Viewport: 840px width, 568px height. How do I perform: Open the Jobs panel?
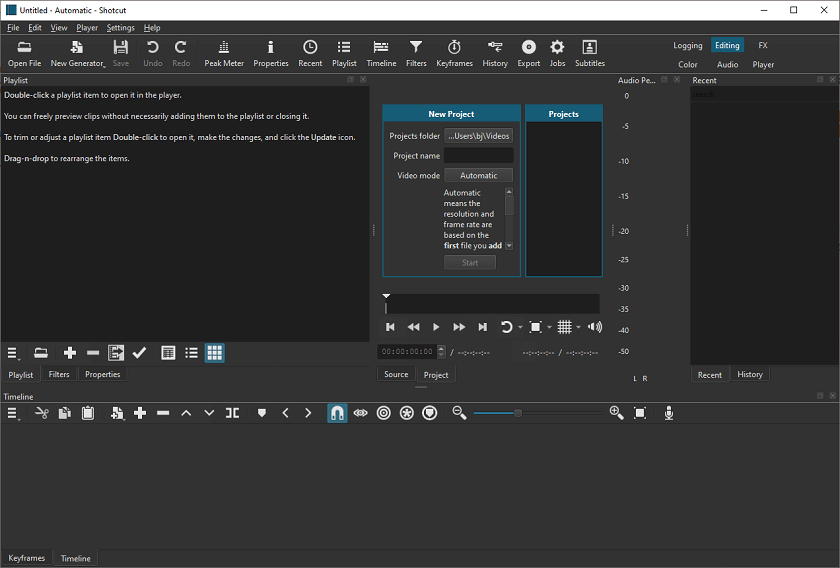point(557,54)
